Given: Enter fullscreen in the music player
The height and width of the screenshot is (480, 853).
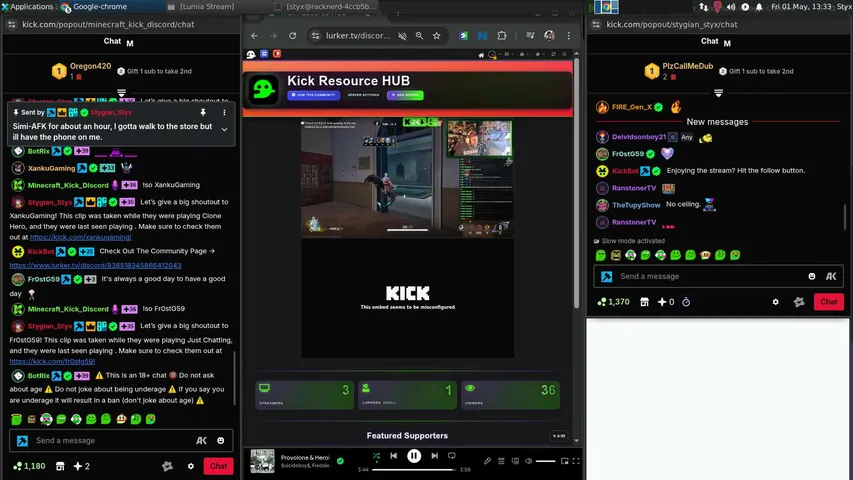Looking at the screenshot, I should pyautogui.click(x=576, y=461).
